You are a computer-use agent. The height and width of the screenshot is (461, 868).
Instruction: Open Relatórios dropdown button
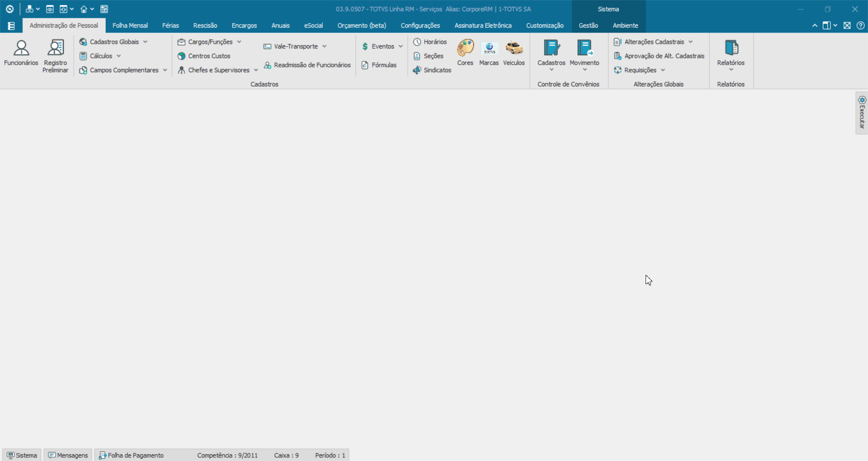coord(731,55)
